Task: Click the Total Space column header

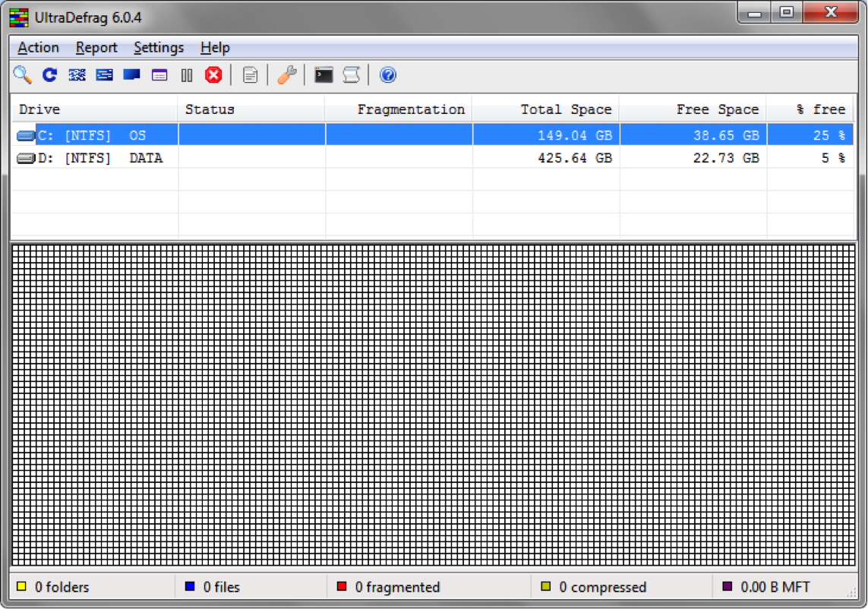Action: 546,109
